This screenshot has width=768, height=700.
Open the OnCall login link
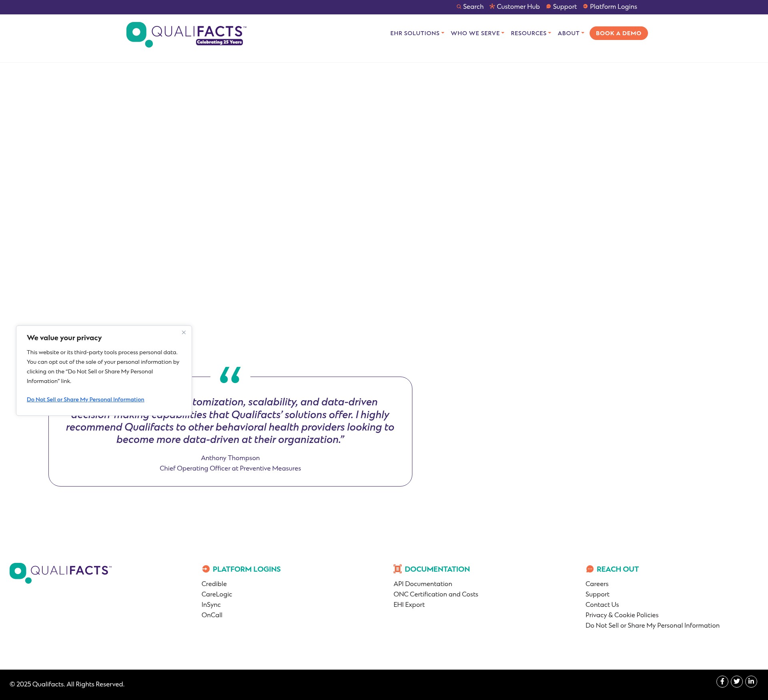212,615
